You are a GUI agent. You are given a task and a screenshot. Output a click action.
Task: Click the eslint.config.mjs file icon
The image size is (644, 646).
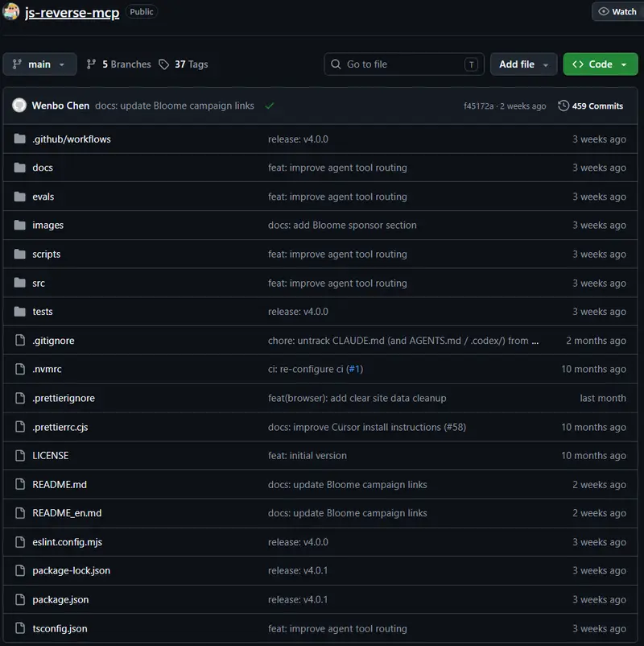pyautogui.click(x=20, y=542)
